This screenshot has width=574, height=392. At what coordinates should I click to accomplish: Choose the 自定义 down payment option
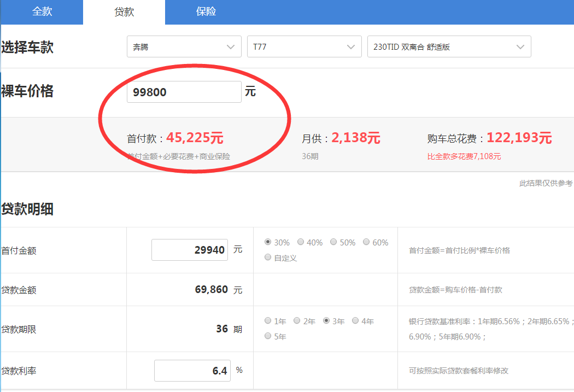coord(268,258)
